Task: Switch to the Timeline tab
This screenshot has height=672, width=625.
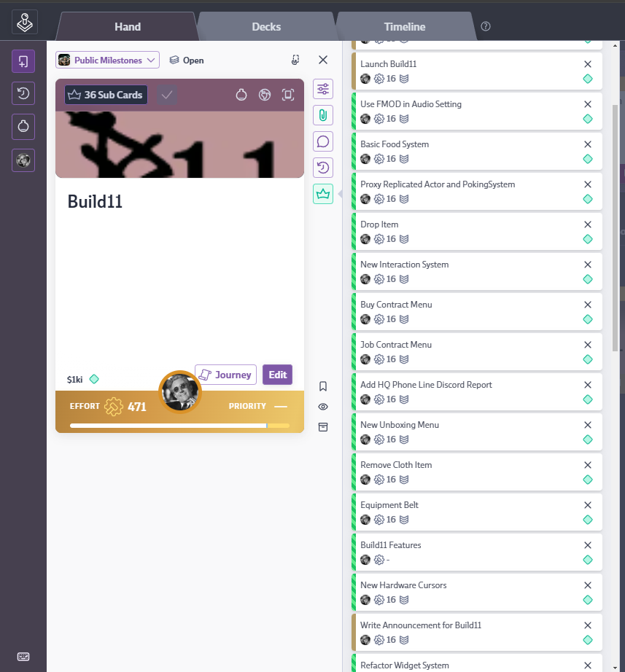Action: tap(405, 26)
